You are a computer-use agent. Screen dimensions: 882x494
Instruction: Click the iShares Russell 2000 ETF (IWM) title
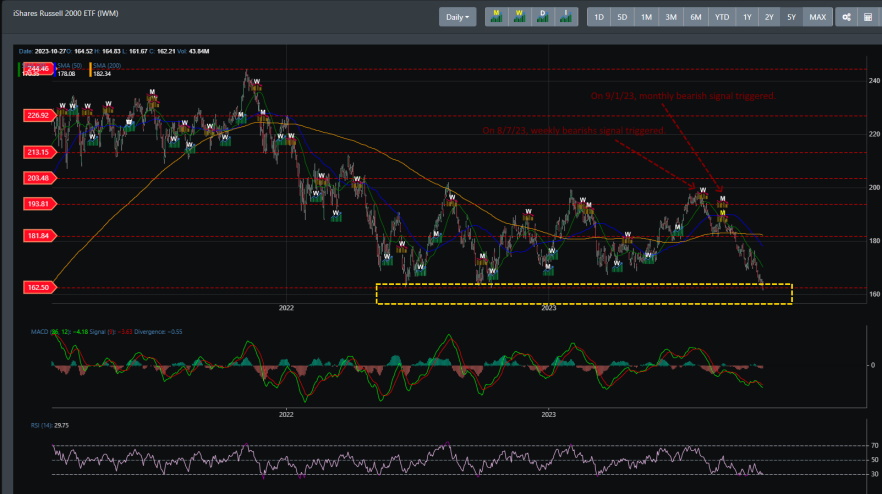coord(66,13)
